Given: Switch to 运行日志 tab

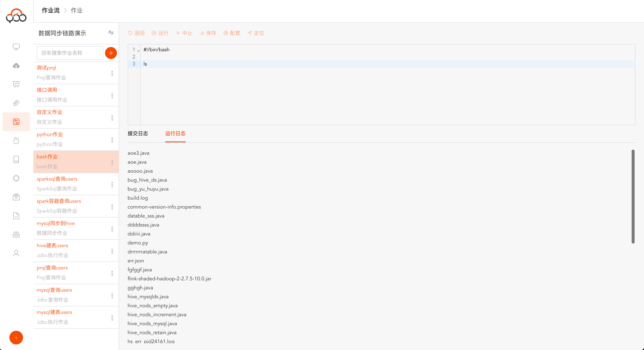Looking at the screenshot, I should tap(175, 134).
